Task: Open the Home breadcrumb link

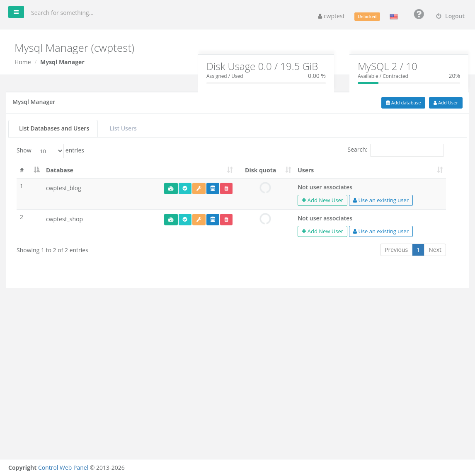Action: (x=23, y=62)
